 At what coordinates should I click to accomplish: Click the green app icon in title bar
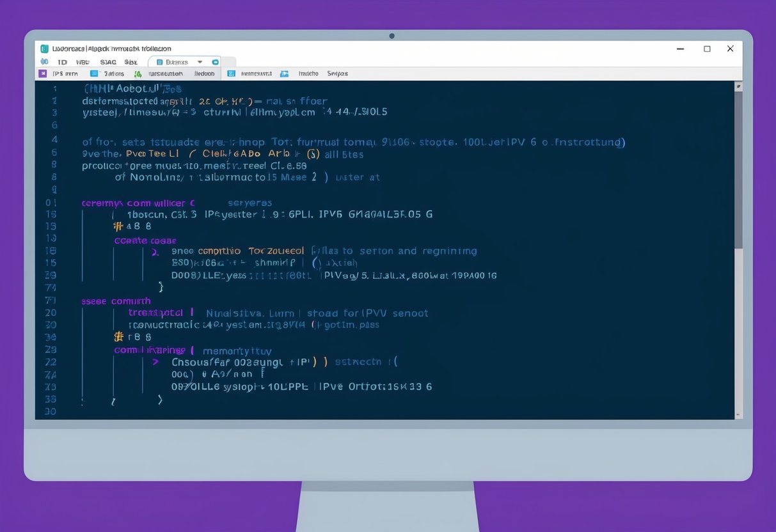(x=44, y=49)
